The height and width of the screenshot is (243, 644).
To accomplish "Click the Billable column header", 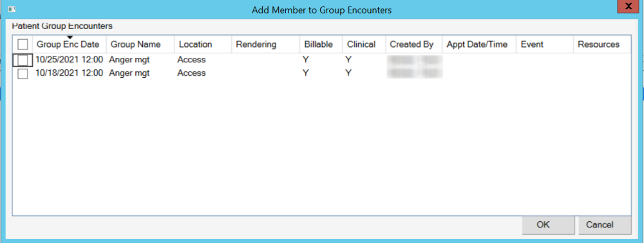I will tap(321, 44).
